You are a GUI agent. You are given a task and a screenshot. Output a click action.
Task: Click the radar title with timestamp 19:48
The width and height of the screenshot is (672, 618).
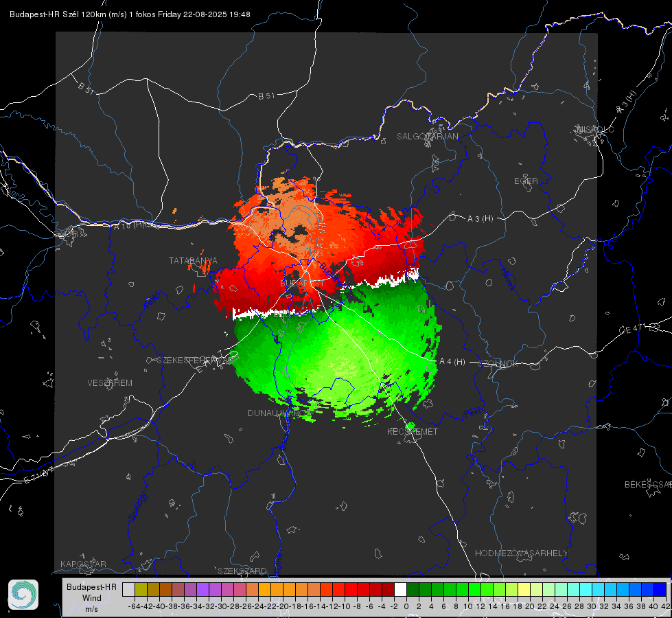(130, 14)
